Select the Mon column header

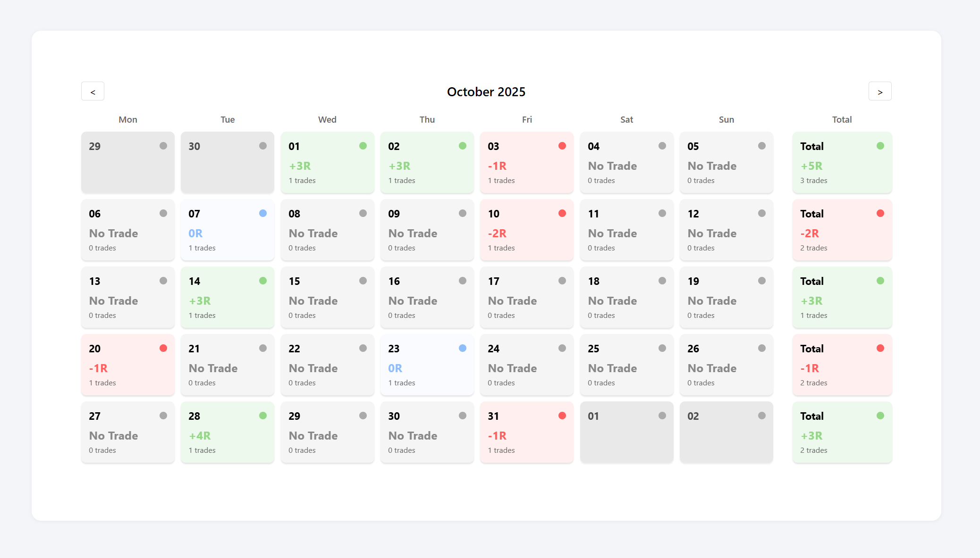tap(127, 119)
